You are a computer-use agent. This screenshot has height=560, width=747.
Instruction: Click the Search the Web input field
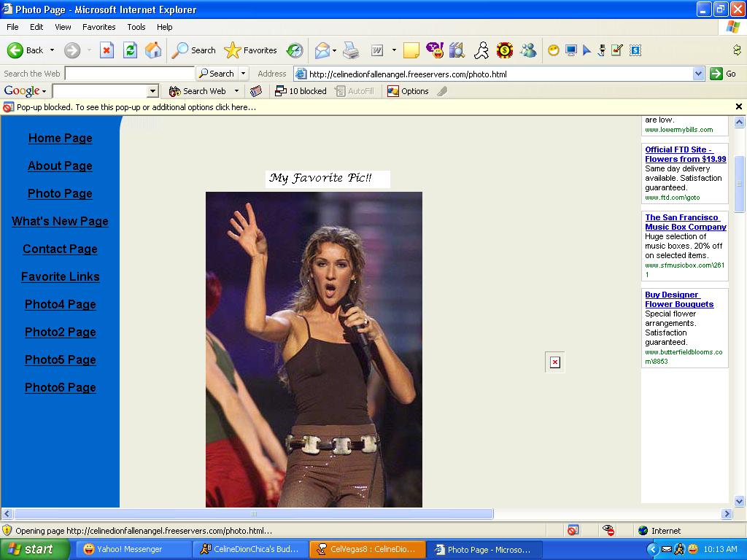tap(130, 74)
